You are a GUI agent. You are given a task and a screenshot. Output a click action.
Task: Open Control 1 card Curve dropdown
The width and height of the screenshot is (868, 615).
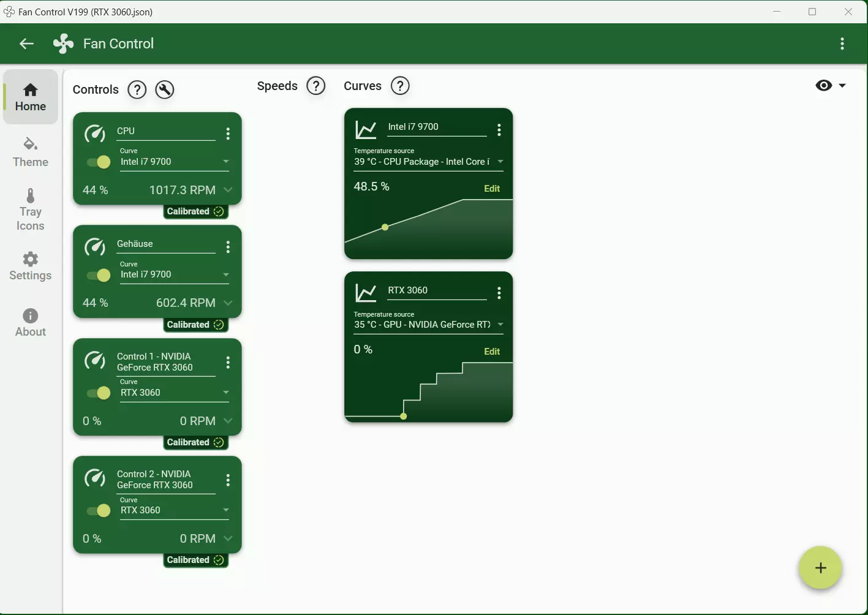coord(175,393)
